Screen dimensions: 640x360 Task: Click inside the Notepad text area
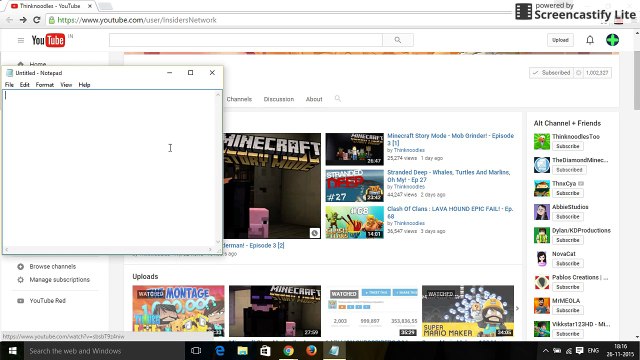point(109,168)
